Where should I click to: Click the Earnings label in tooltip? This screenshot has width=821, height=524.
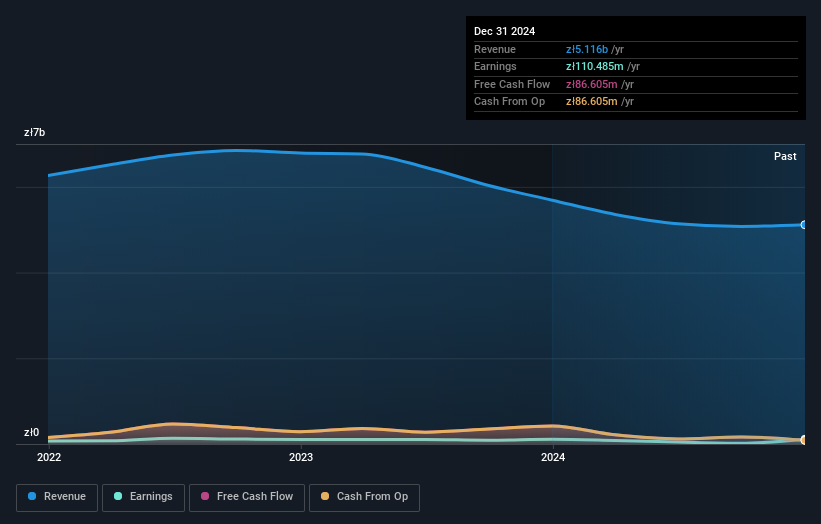[x=495, y=66]
